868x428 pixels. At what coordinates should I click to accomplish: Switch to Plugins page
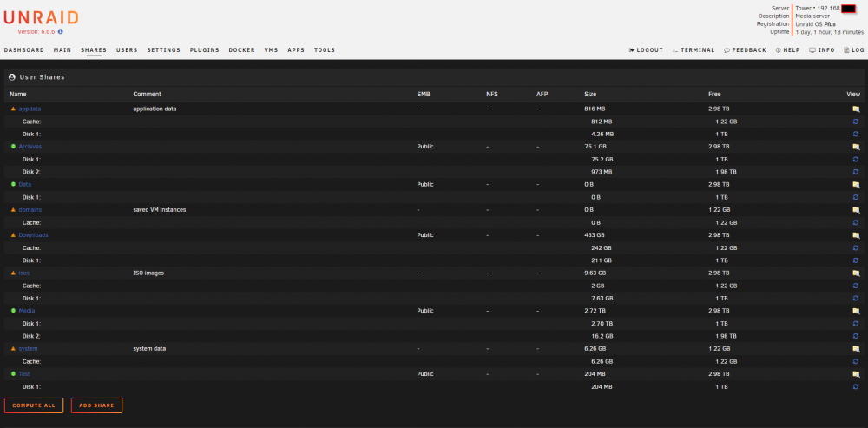[205, 50]
